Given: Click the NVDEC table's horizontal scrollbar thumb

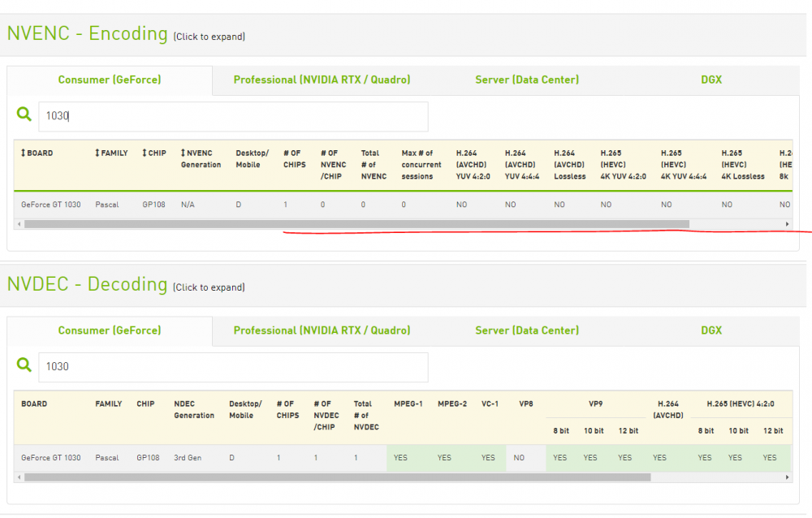Looking at the screenshot, I should click(x=338, y=477).
